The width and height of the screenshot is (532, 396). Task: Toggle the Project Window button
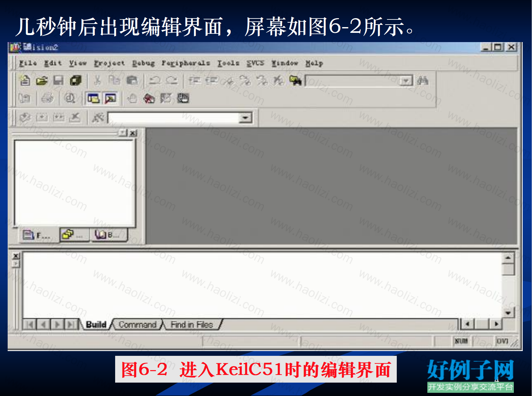(93, 99)
